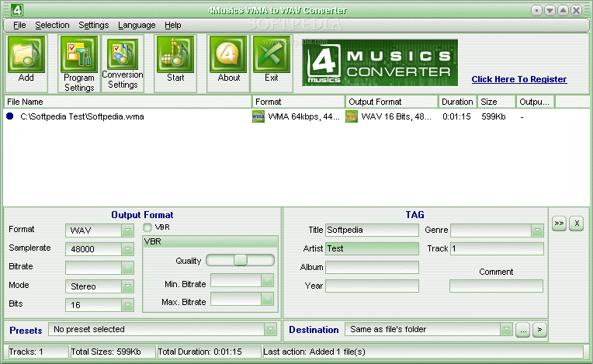Image resolution: width=593 pixels, height=364 pixels.
Task: Enable the VBR checkbox
Action: click(147, 227)
